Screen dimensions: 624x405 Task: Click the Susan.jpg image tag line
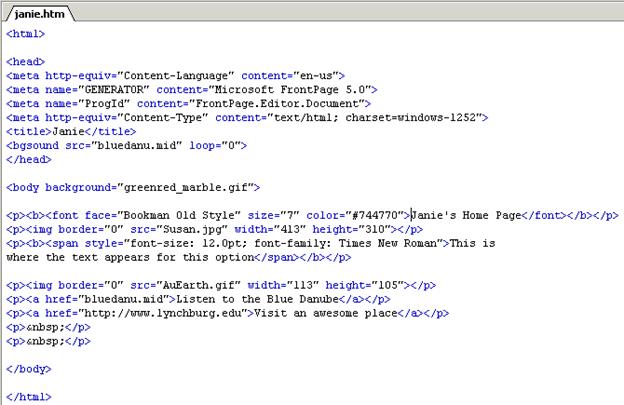[x=214, y=230]
